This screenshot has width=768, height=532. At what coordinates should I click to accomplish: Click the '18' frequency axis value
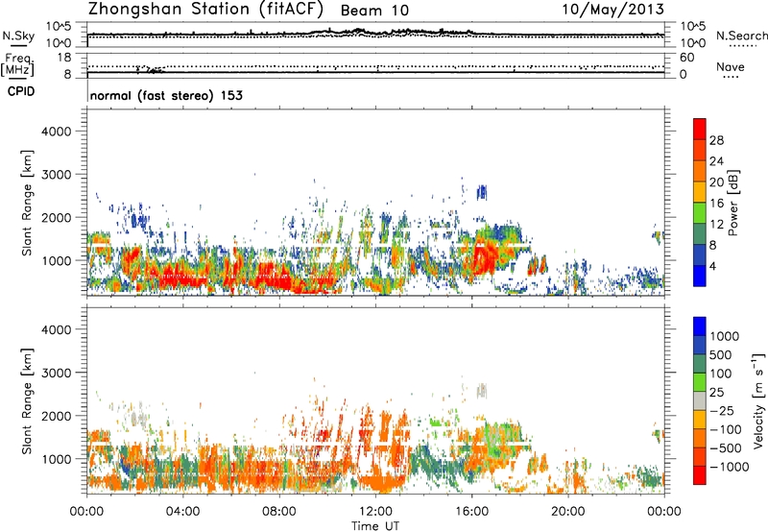click(x=64, y=58)
